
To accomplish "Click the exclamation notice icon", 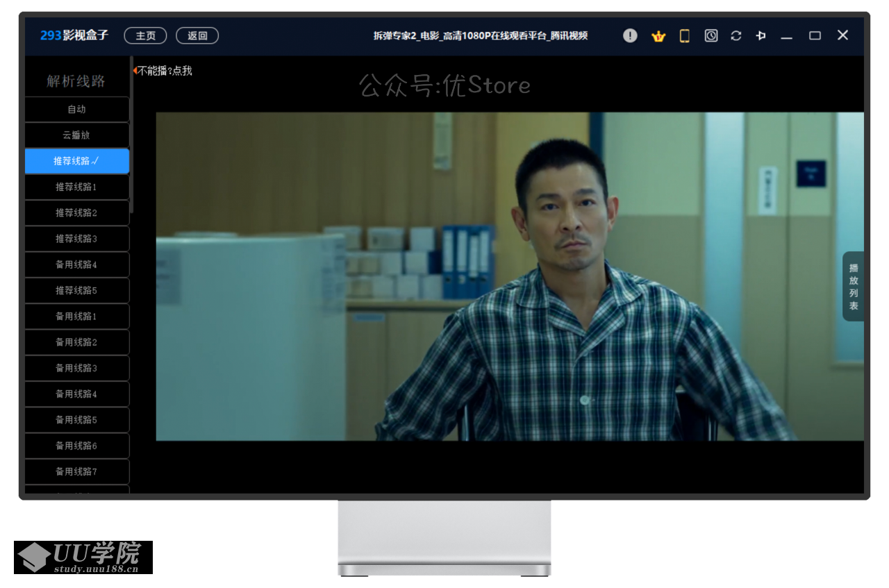I will point(630,35).
